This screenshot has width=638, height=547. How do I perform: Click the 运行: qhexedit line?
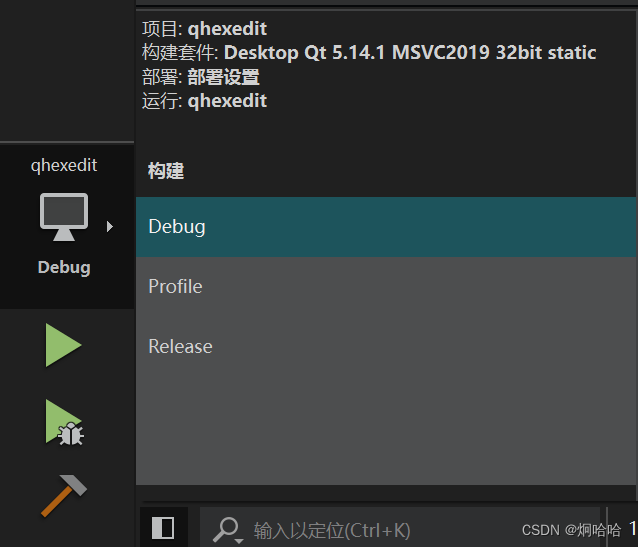pyautogui.click(x=204, y=101)
